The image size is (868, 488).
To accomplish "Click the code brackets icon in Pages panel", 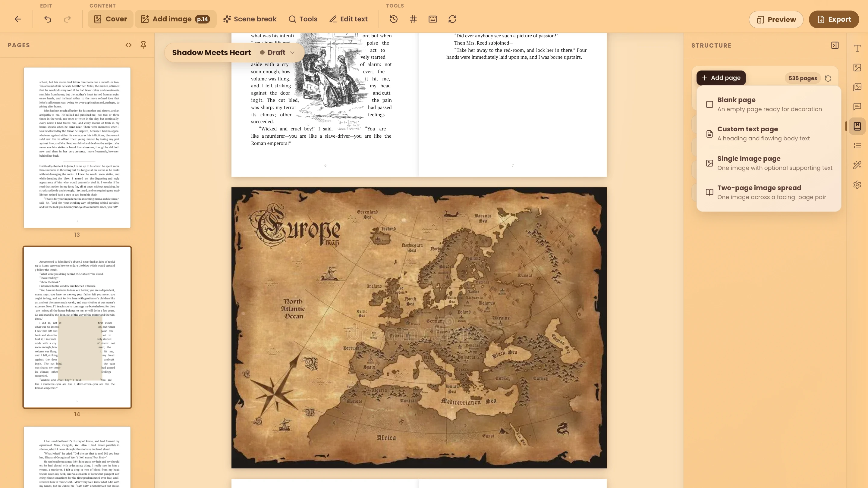I will coord(128,45).
